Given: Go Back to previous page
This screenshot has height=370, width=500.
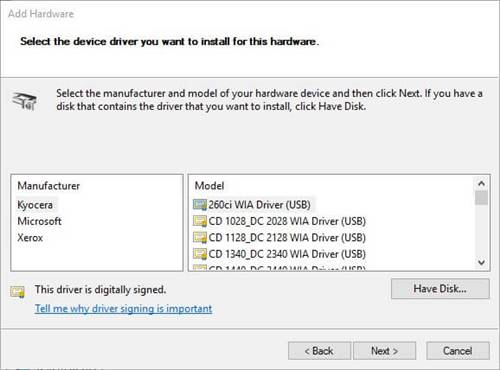Looking at the screenshot, I should (319, 351).
